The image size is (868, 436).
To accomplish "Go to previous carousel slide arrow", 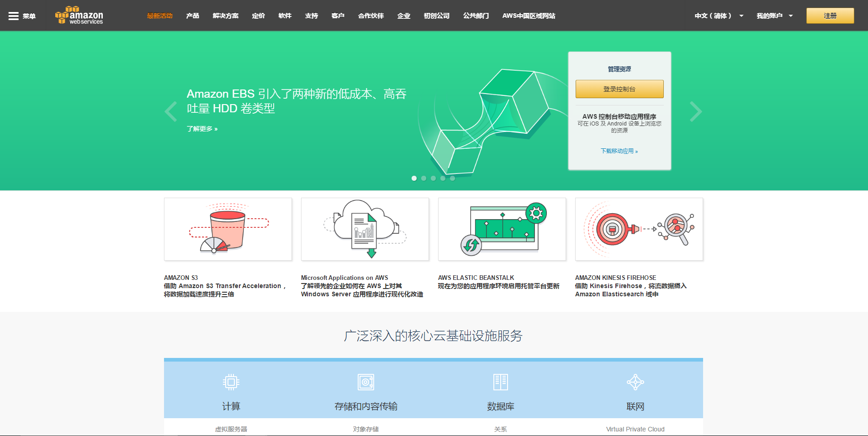I will 171,111.
